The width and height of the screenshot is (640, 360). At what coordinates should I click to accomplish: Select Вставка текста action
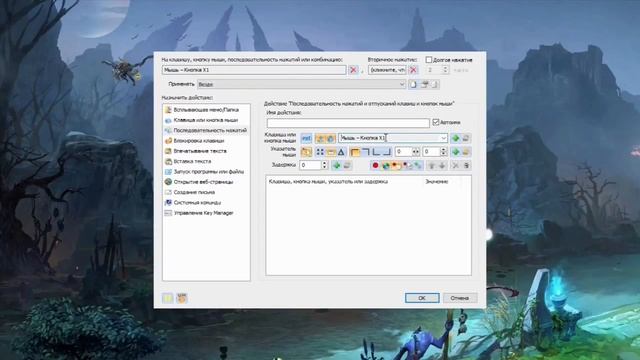(206, 162)
